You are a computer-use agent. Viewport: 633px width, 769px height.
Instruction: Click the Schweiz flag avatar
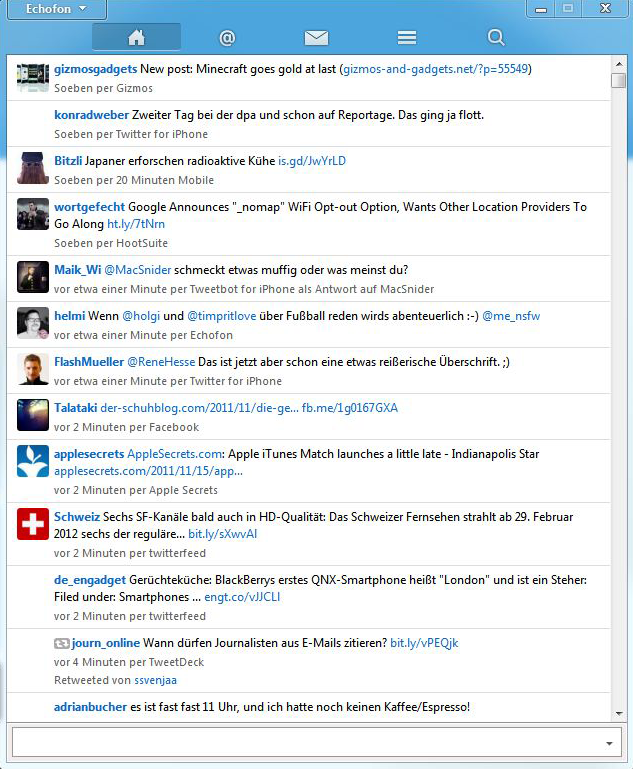(33, 524)
